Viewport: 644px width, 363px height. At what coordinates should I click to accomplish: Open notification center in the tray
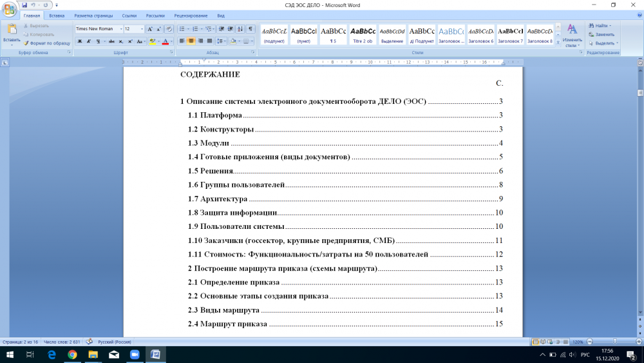[x=632, y=355]
